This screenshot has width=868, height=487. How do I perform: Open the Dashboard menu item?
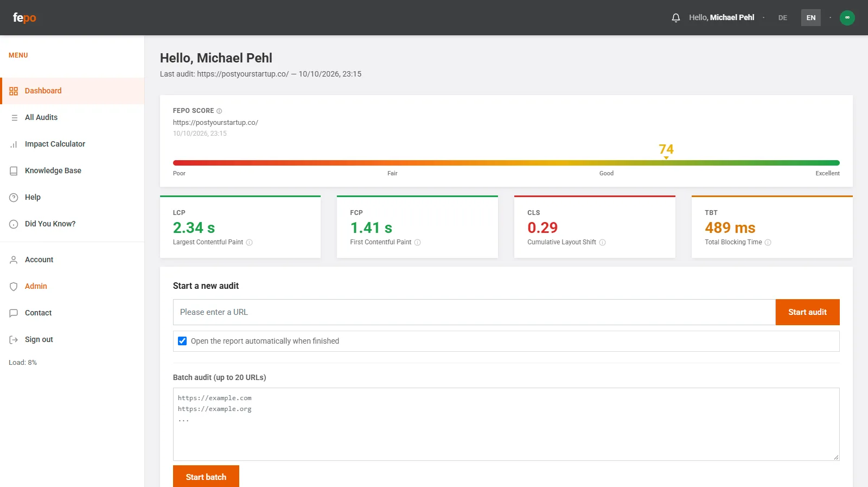(73, 91)
